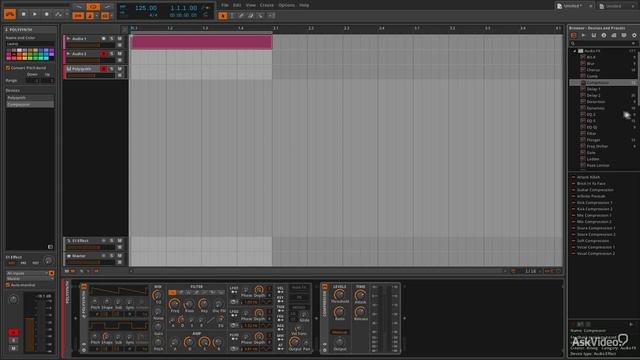Screen dimensions: 640x360
Task: Select Compressor in the Devices list
Action: point(30,104)
